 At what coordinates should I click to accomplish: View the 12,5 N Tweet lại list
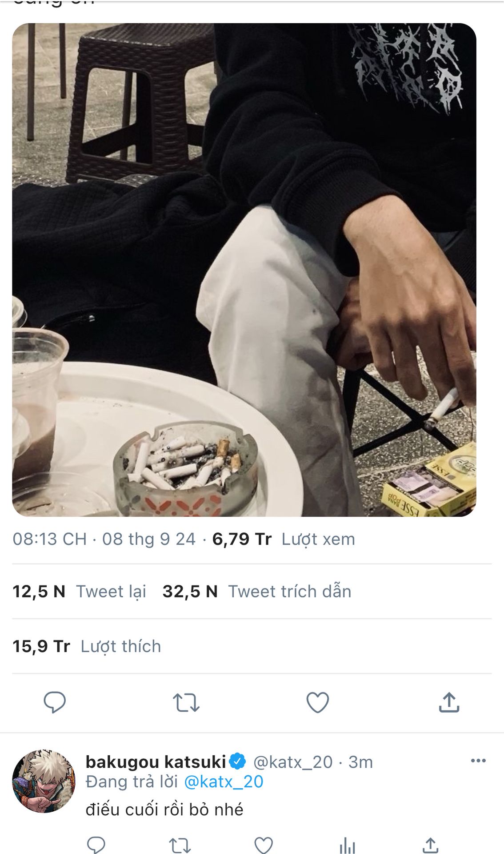[79, 592]
